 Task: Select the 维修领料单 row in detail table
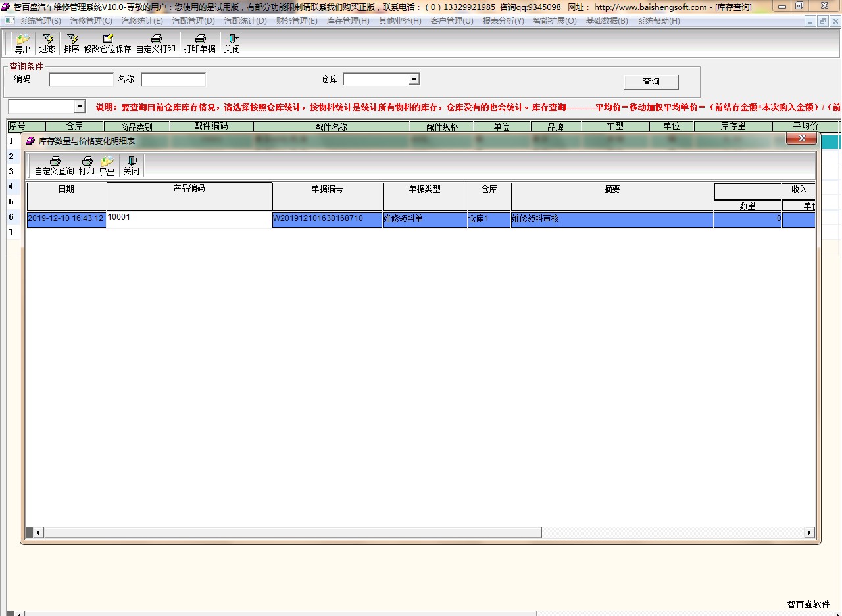[x=424, y=219]
